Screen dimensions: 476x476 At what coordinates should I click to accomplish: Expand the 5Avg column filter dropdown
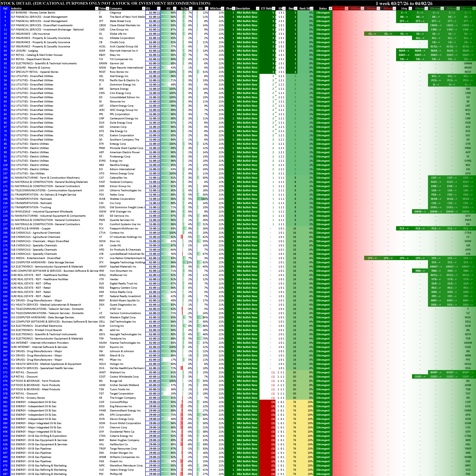[410, 8]
